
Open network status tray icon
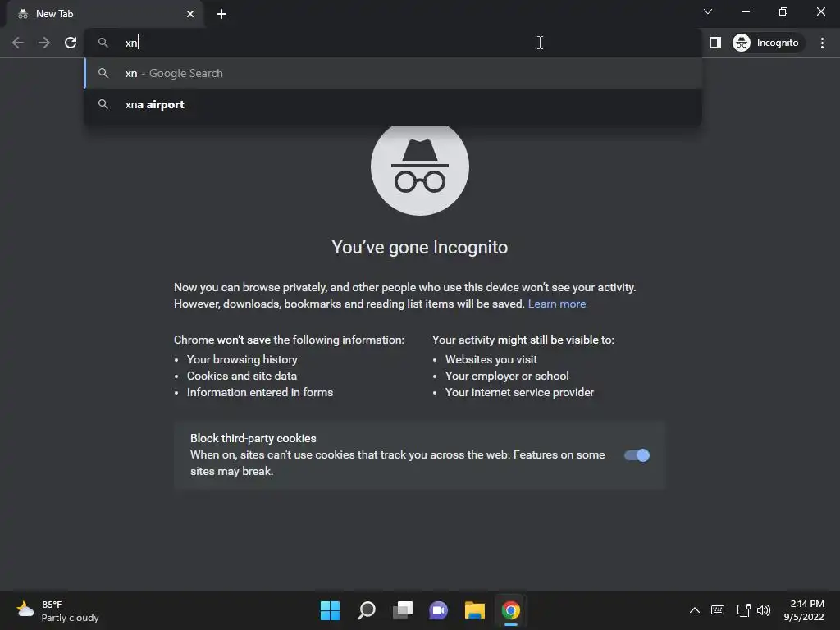tap(743, 610)
